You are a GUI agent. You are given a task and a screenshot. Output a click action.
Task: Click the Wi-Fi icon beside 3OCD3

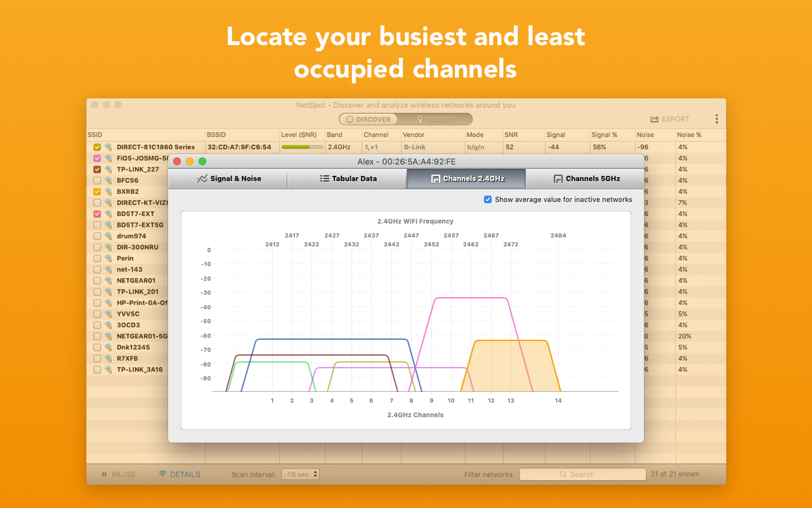[108, 325]
